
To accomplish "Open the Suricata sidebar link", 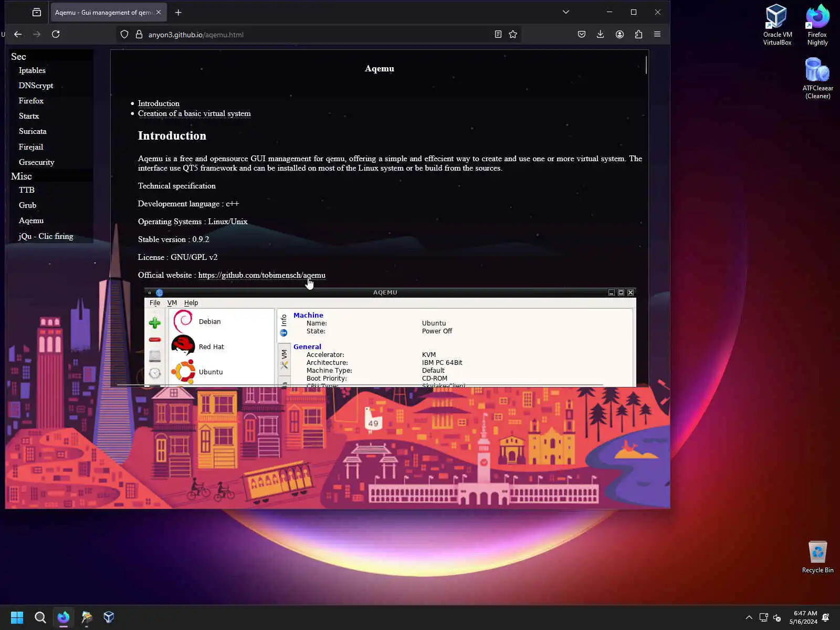I will [x=33, y=131].
